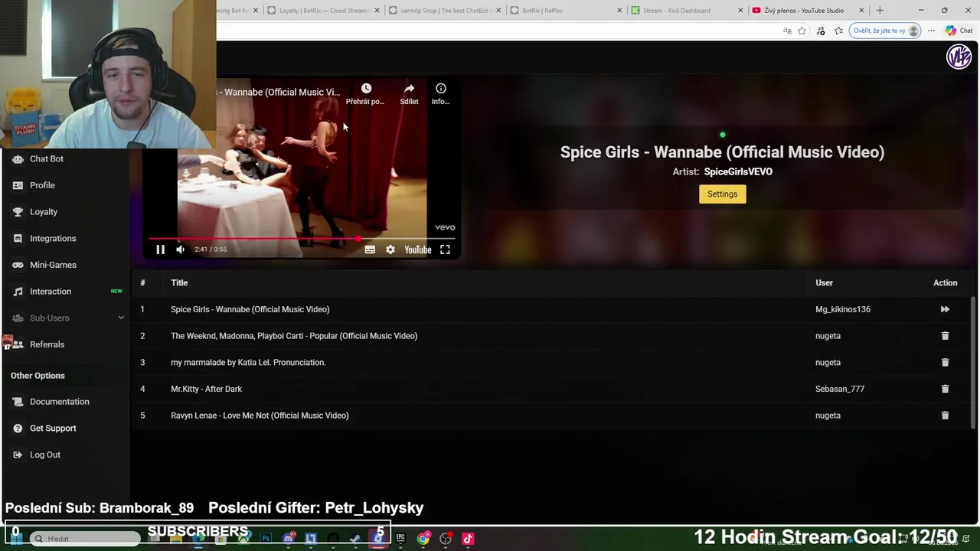Seek on the red video progress bar

click(302, 239)
